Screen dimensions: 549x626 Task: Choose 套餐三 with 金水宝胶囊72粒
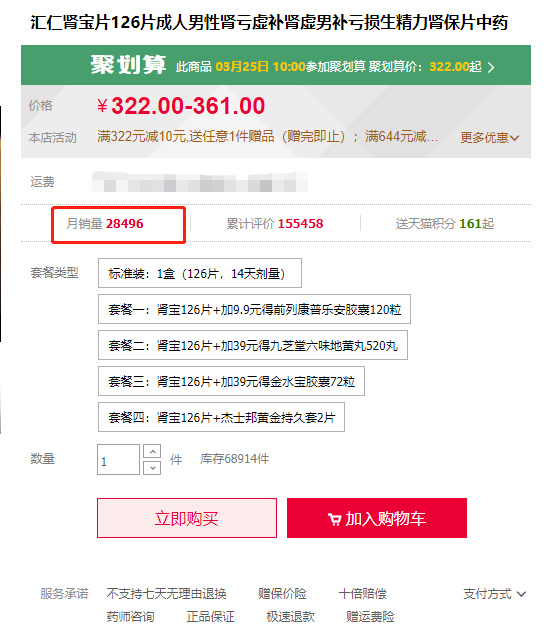(231, 381)
